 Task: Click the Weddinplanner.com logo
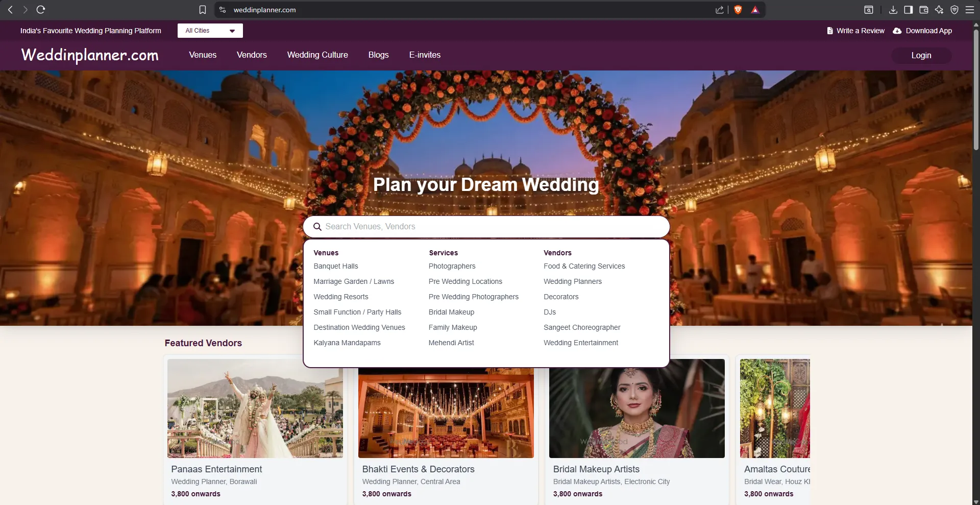pos(90,55)
